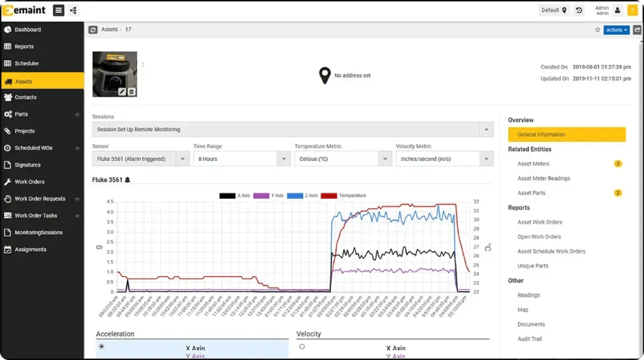Toggle Z Axis series in chart legend

coord(303,196)
